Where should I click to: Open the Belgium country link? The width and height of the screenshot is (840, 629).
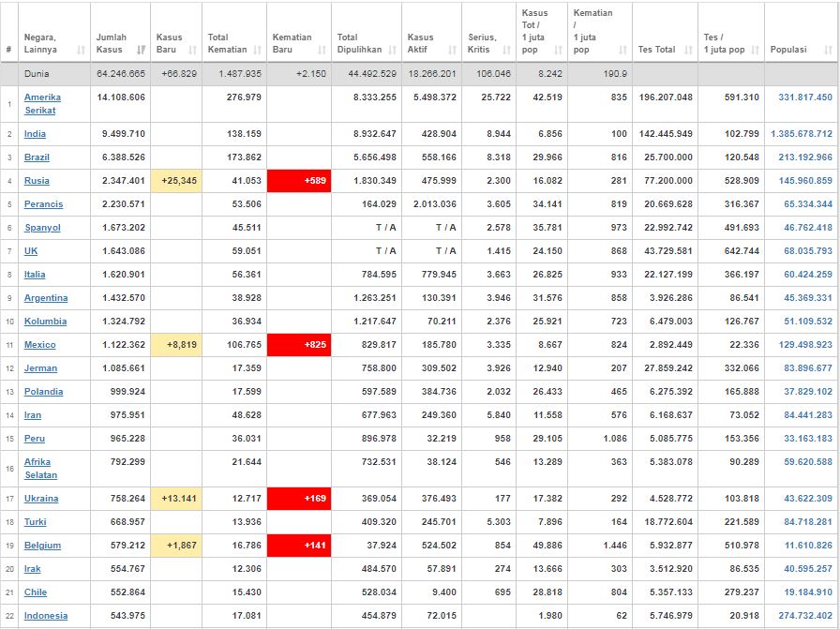coord(42,546)
